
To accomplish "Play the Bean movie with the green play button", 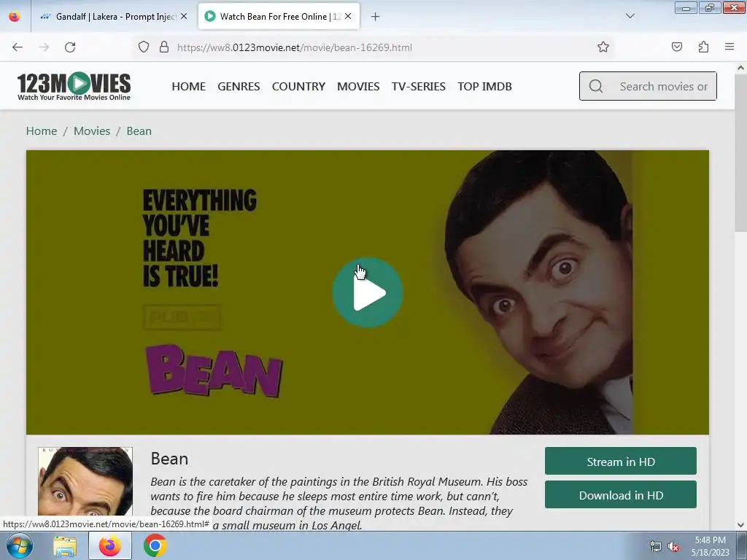I will [368, 292].
